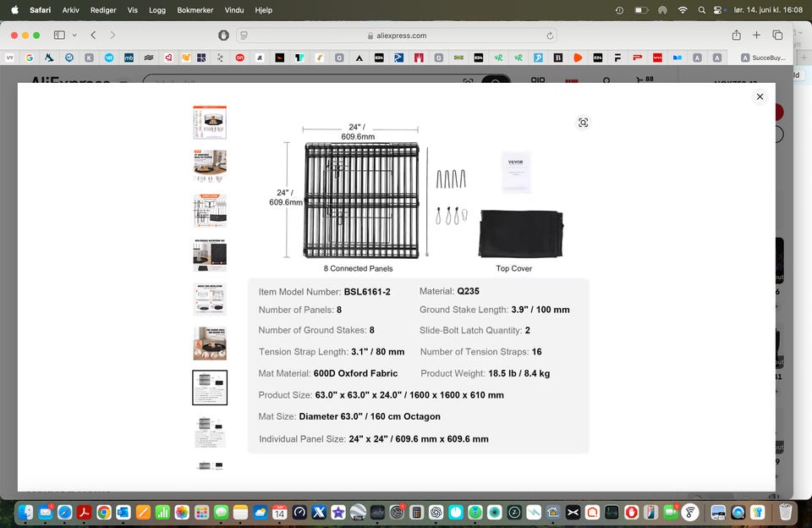
Task: Open the SucceBuy bookmark
Action: [x=763, y=58]
